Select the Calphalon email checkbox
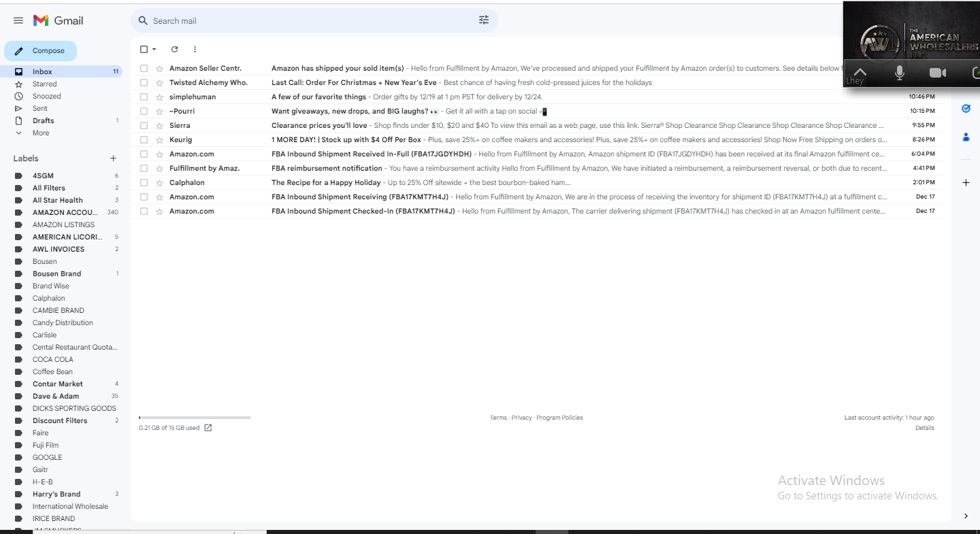Viewport: 980px width, 534px height. click(x=144, y=182)
